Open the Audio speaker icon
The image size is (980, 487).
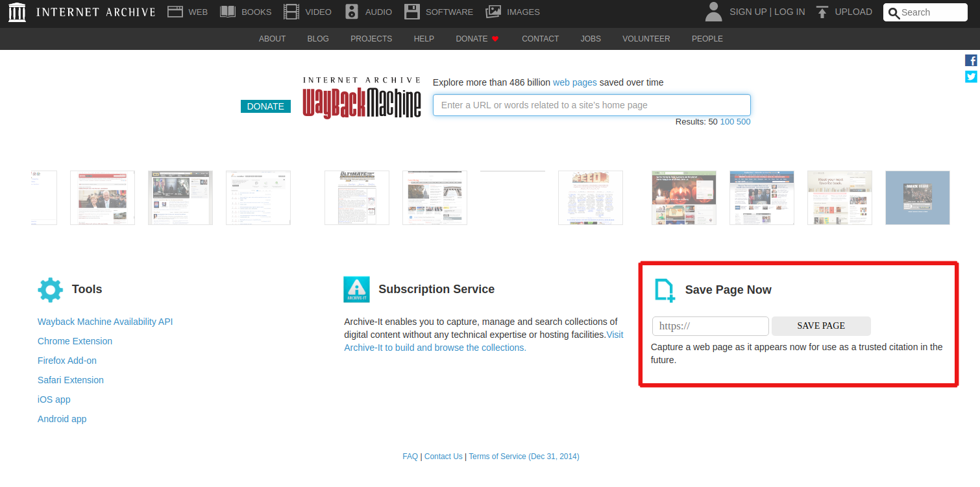(x=352, y=12)
